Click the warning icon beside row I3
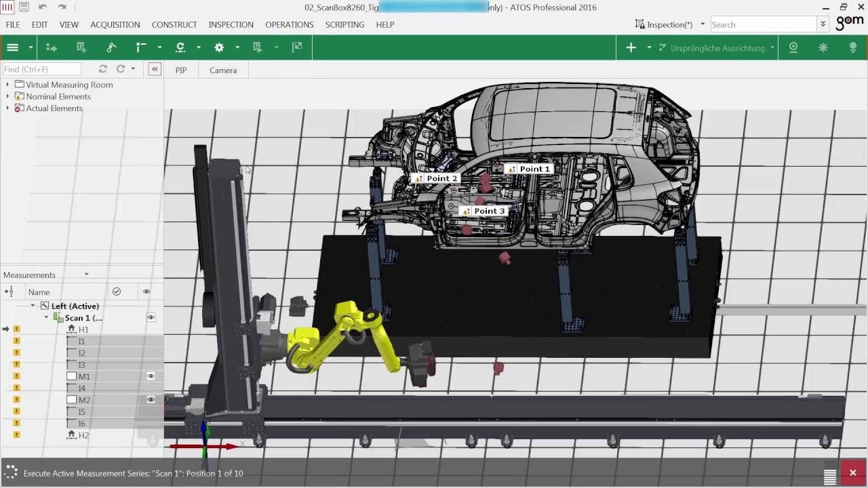Screen dimensions: 868x488 pyautogui.click(x=17, y=365)
